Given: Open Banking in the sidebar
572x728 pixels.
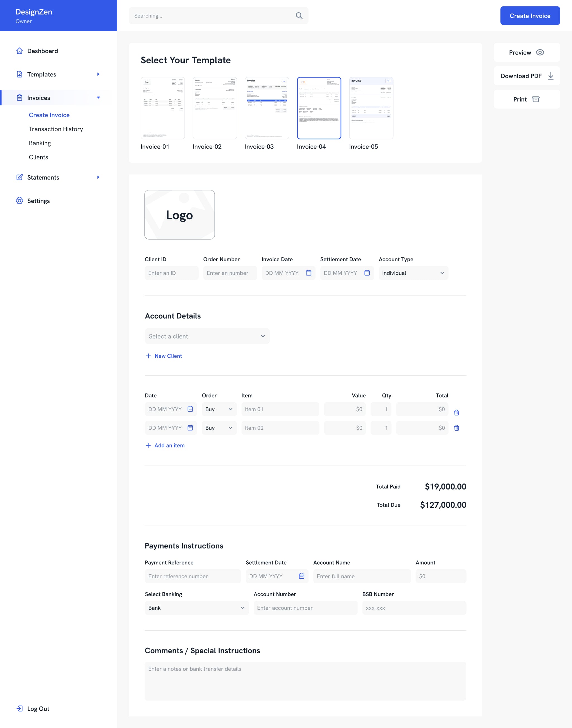Looking at the screenshot, I should tap(40, 143).
